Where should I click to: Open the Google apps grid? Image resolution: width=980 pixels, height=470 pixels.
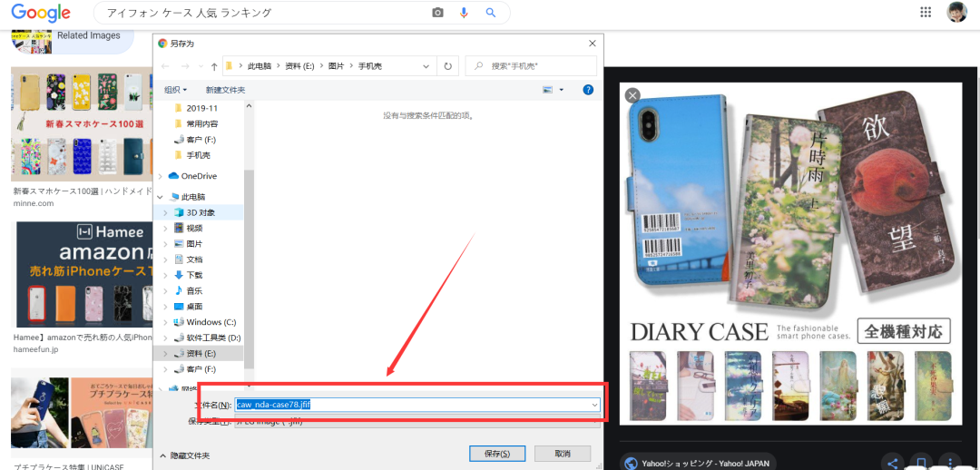tap(926, 12)
